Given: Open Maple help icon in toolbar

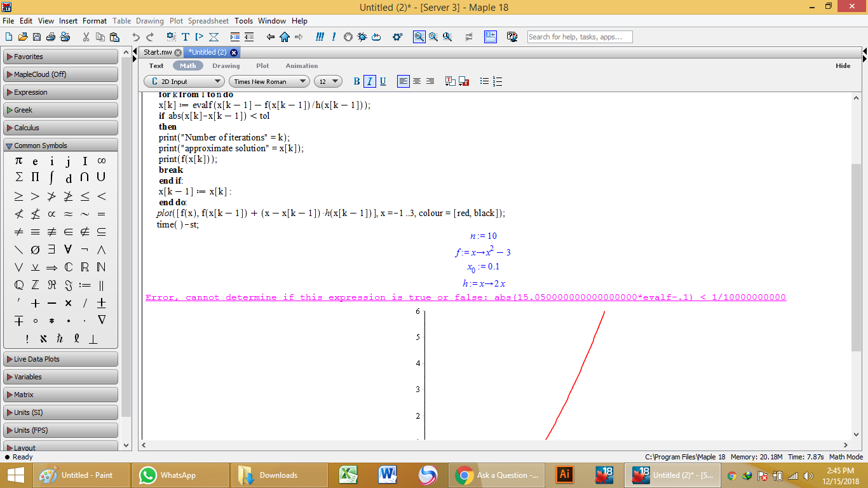Looking at the screenshot, I should pyautogui.click(x=512, y=37).
